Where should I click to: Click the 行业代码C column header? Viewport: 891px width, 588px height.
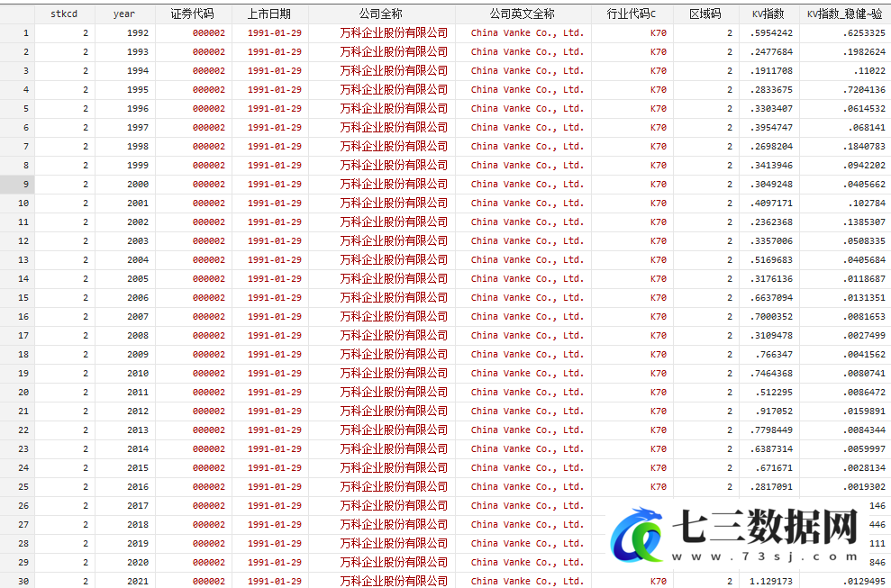click(632, 14)
